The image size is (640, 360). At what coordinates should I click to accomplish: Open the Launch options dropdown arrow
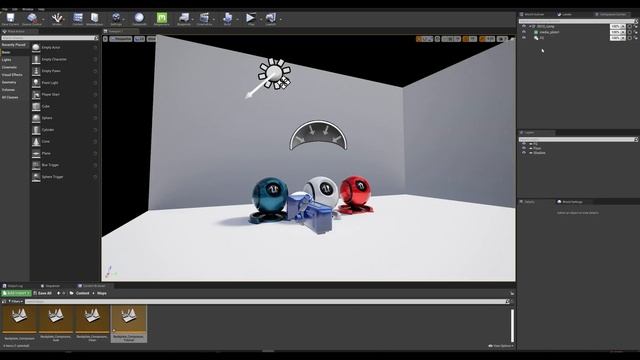tap(281, 19)
